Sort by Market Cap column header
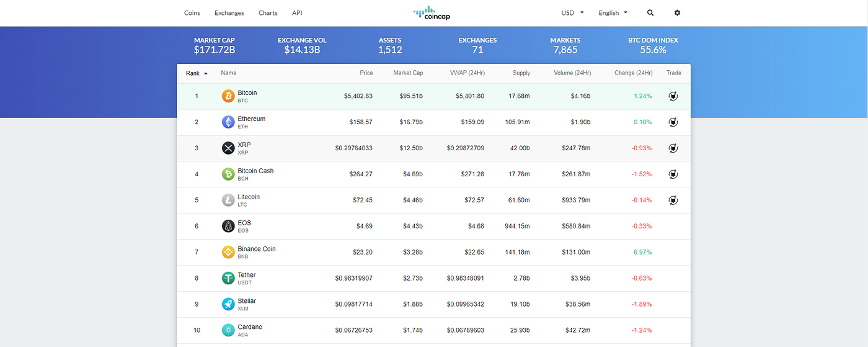Screen dimensions: 868x347 [x=408, y=73]
